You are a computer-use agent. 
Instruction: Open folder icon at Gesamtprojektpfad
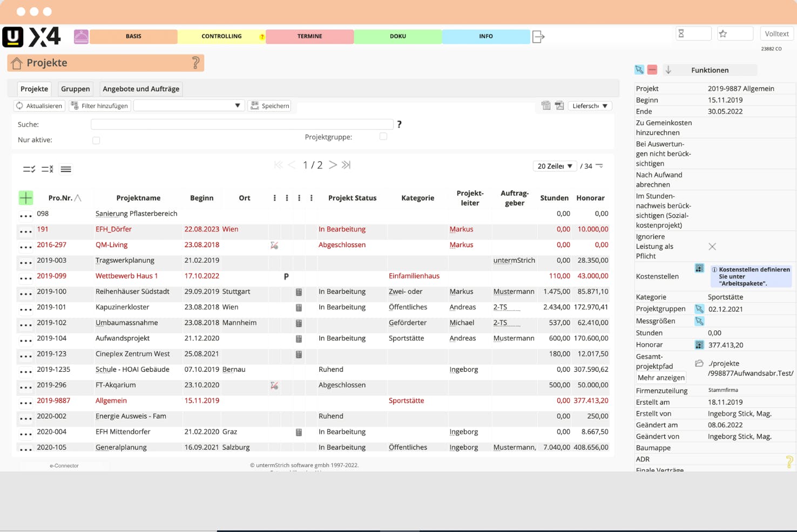699,364
